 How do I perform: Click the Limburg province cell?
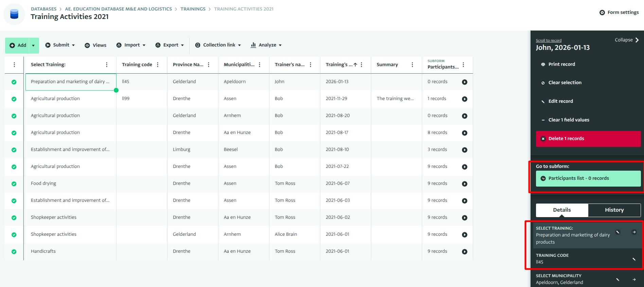[x=182, y=150]
